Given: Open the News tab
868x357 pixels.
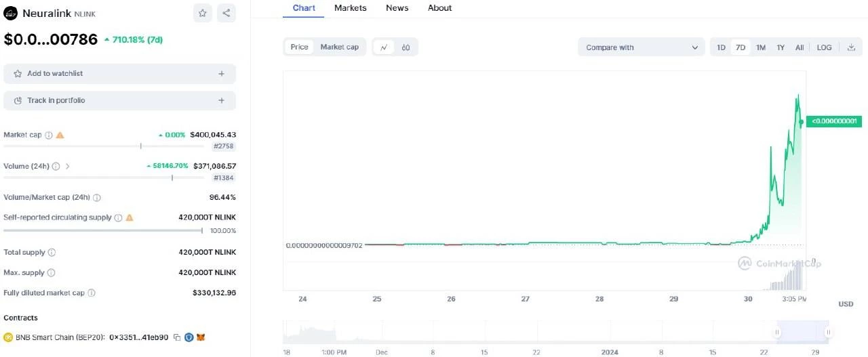Looking at the screenshot, I should (x=397, y=8).
